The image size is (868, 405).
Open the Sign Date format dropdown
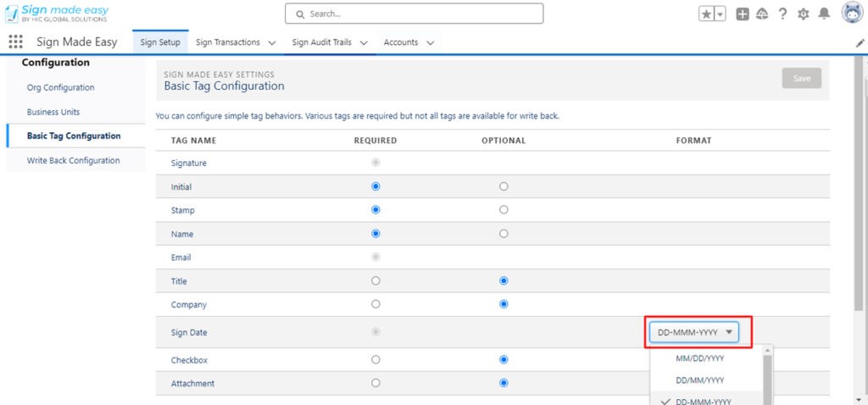click(x=693, y=332)
